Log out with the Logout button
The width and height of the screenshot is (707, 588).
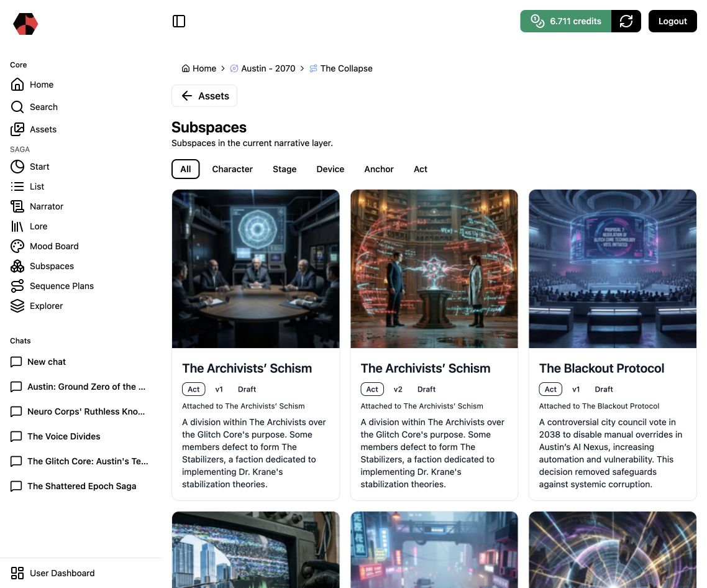672,21
